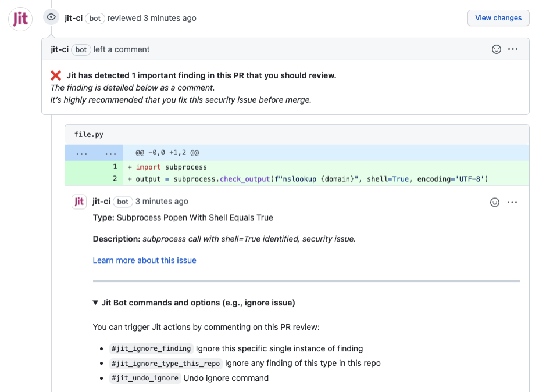The width and height of the screenshot is (539, 392).
Task: Click the file.py file name header
Action: click(x=89, y=134)
